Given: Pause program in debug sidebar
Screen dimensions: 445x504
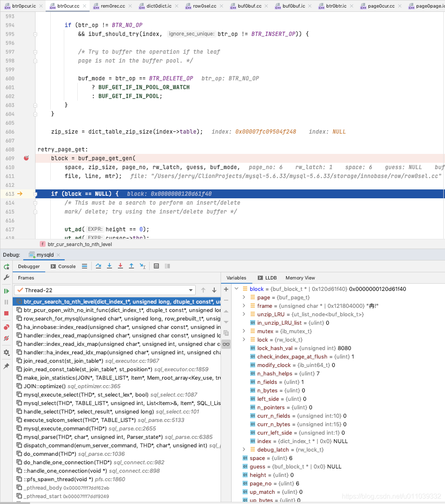Looking at the screenshot, I should (x=6, y=302).
